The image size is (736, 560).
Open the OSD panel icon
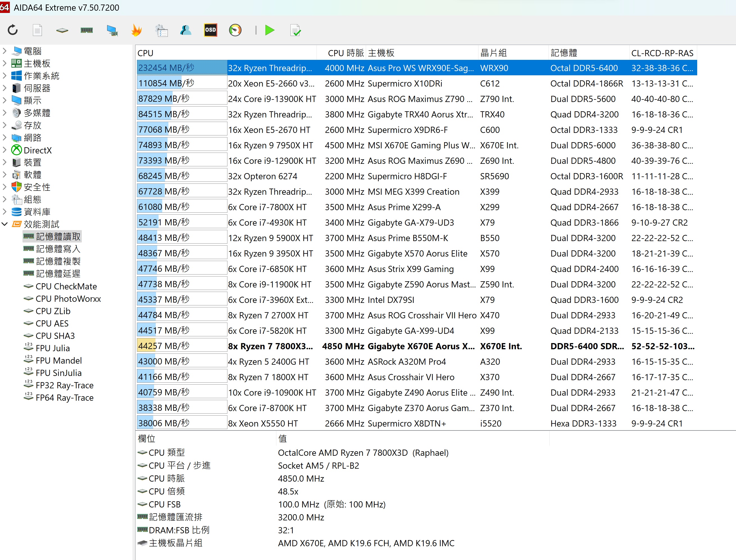click(x=211, y=30)
